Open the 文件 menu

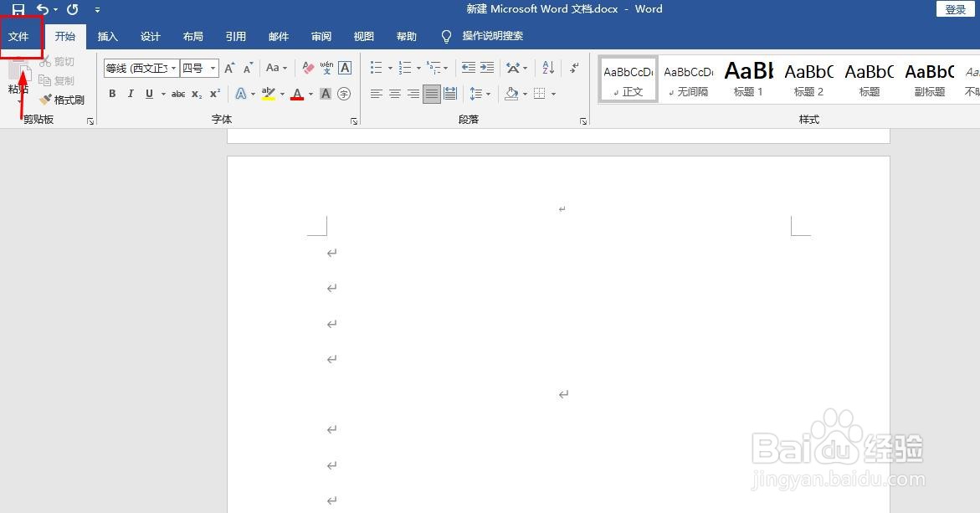click(x=20, y=36)
